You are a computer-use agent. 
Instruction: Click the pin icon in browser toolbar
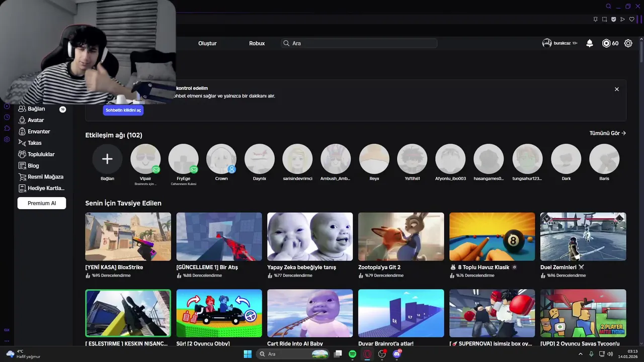pyautogui.click(x=595, y=20)
